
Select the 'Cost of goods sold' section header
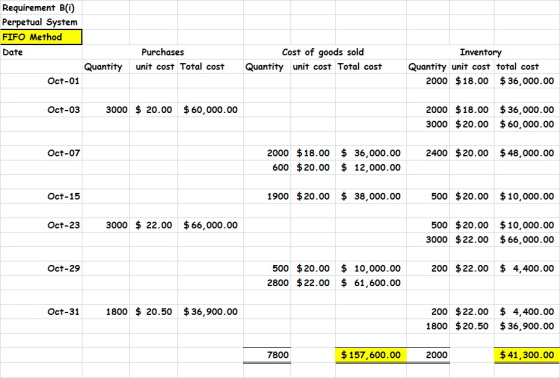tap(323, 52)
